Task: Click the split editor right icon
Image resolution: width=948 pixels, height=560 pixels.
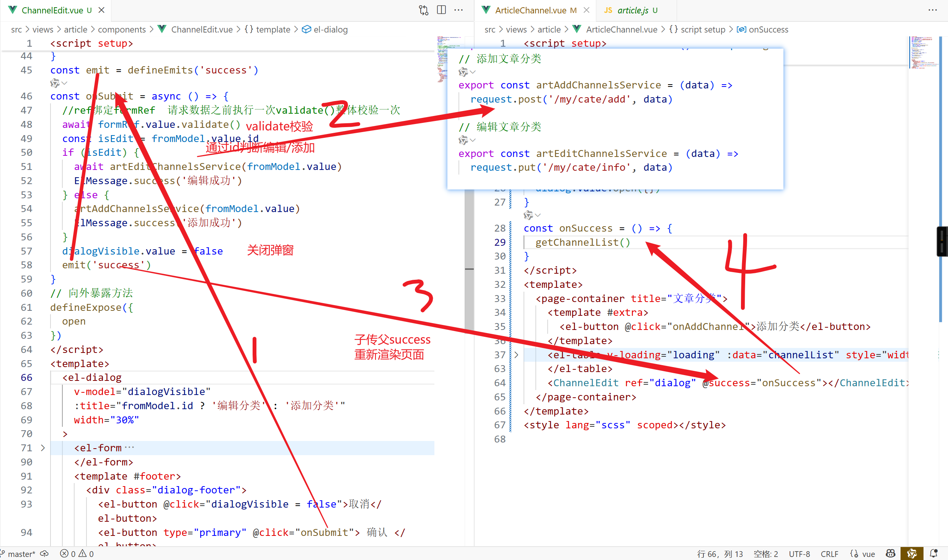Action: click(x=441, y=10)
